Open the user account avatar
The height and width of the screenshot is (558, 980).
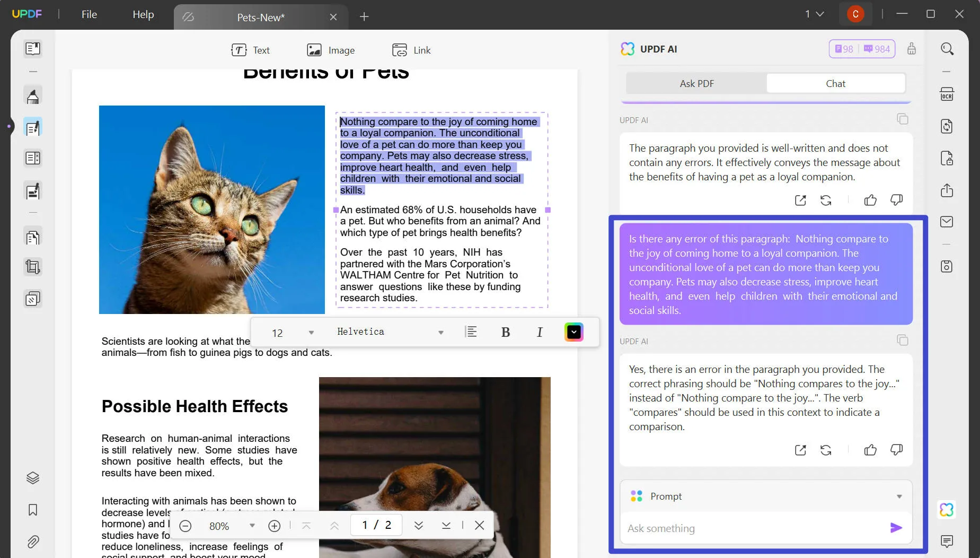[855, 14]
